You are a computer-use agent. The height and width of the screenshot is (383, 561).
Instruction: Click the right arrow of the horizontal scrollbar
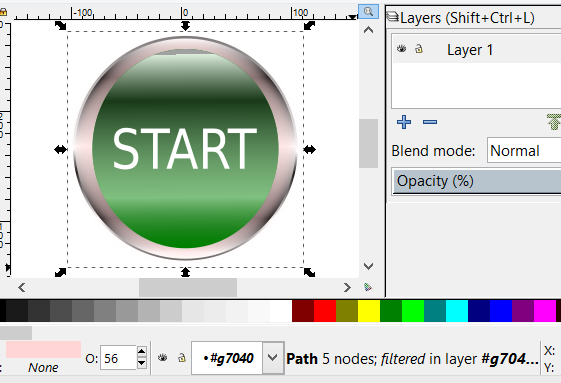(x=347, y=287)
